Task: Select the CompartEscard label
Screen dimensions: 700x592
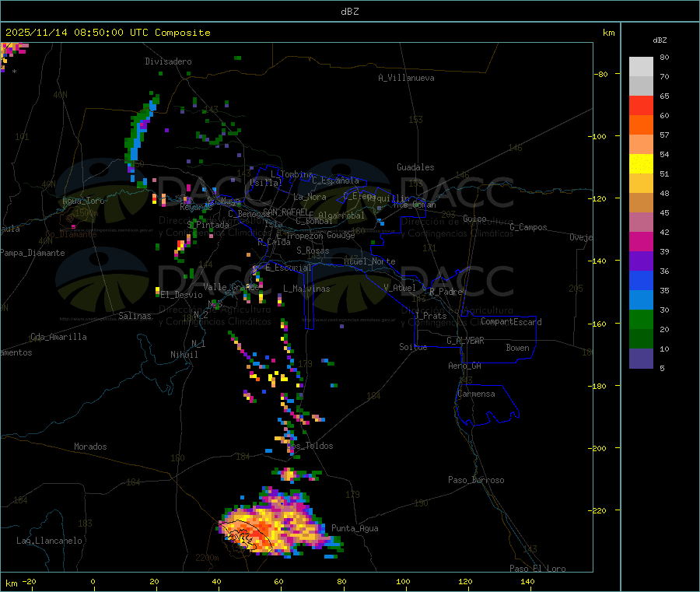Action: coord(511,321)
